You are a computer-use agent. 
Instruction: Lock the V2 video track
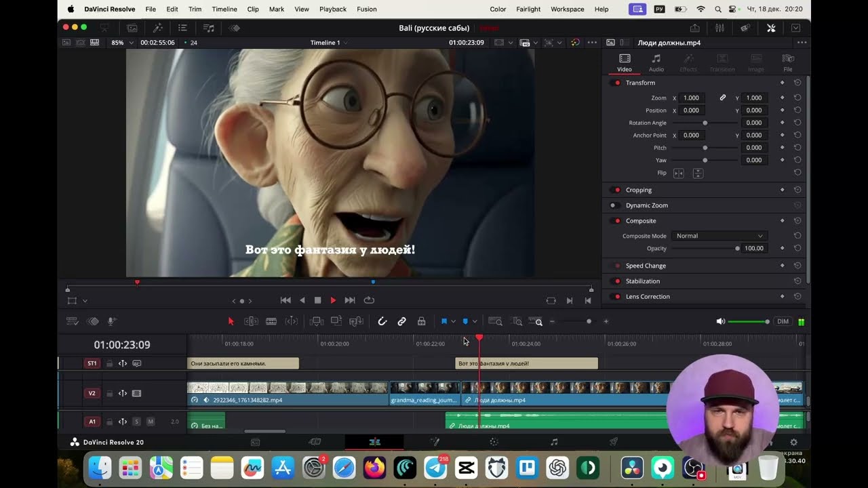click(x=109, y=393)
